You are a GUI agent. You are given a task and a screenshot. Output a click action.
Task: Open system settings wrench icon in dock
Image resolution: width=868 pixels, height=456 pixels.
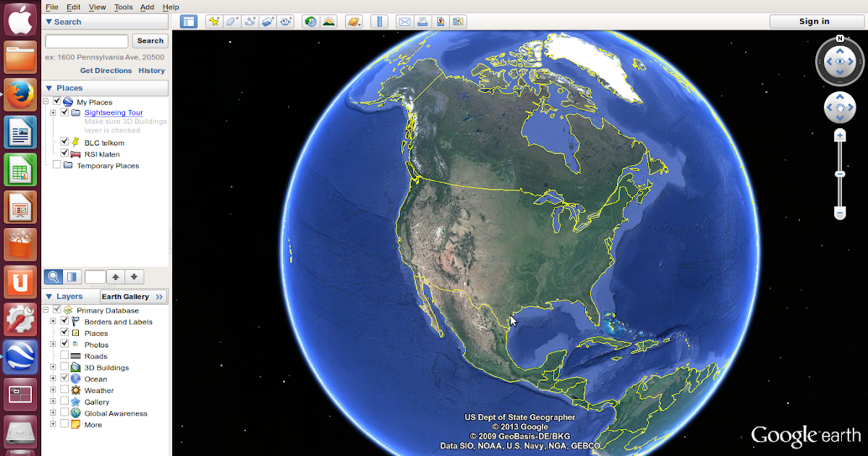point(20,319)
